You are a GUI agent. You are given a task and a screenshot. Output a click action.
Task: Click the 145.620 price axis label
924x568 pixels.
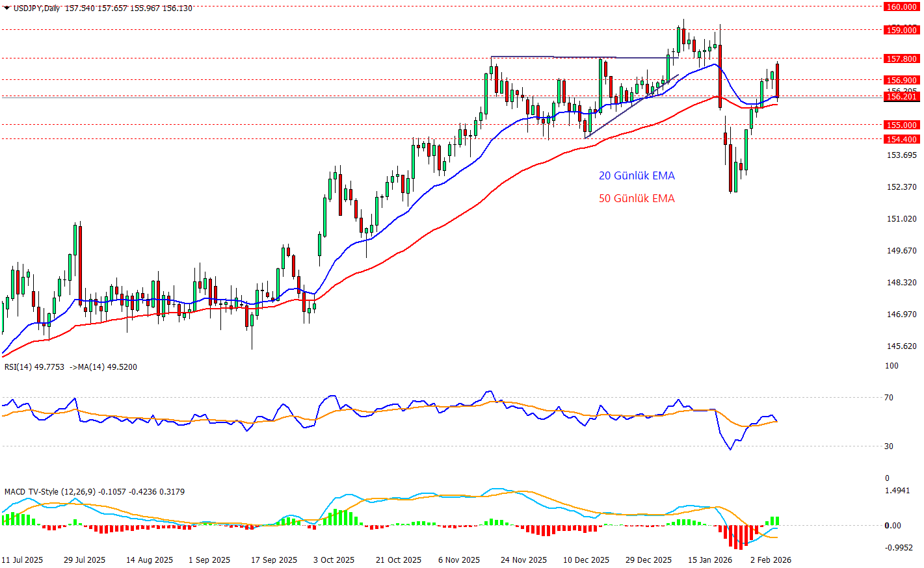pos(901,346)
